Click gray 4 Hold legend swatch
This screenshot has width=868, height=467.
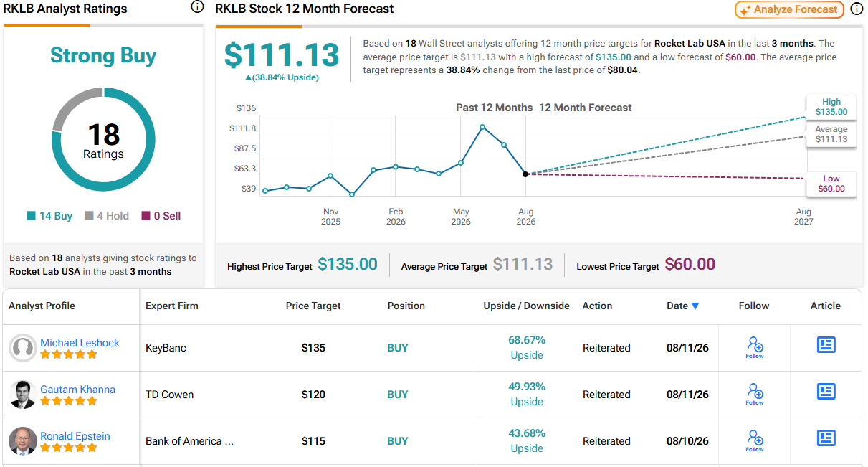pyautogui.click(x=89, y=216)
